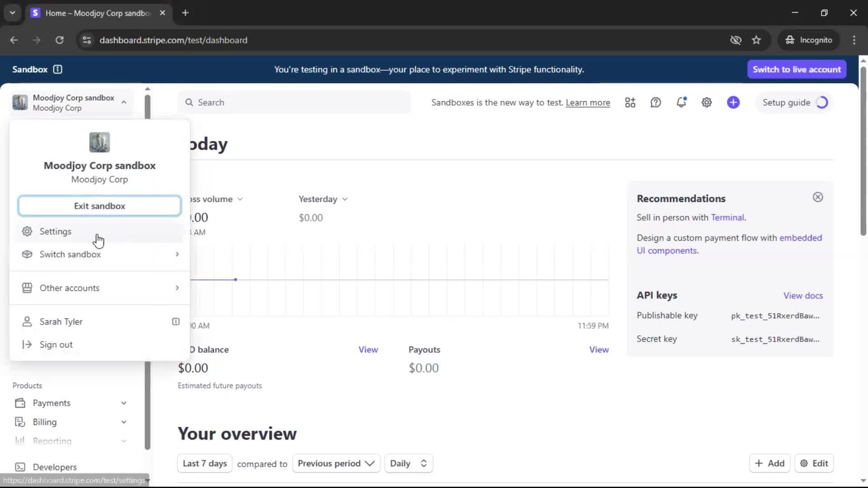The height and width of the screenshot is (488, 868).
Task: Click the Incognito indicator
Action: (x=809, y=40)
